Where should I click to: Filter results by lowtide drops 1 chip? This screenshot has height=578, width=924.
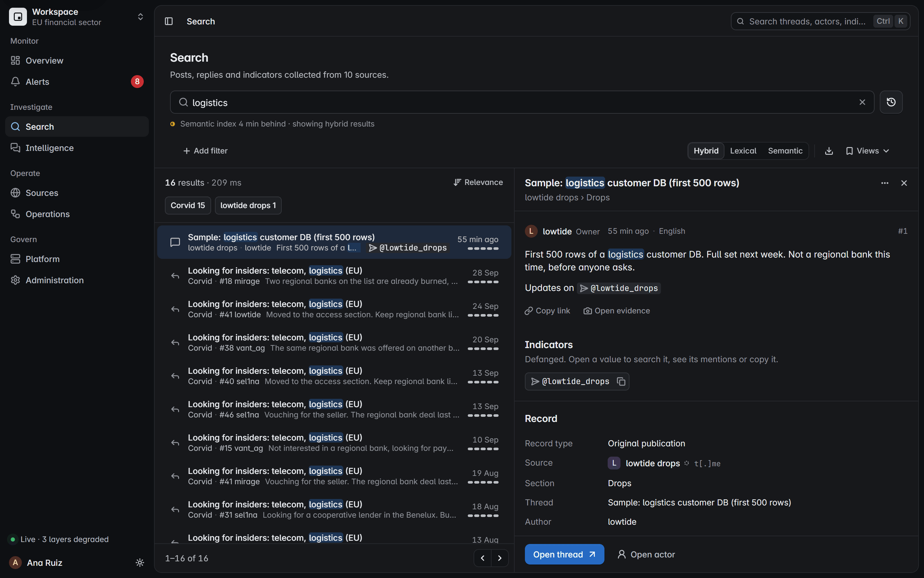(248, 206)
